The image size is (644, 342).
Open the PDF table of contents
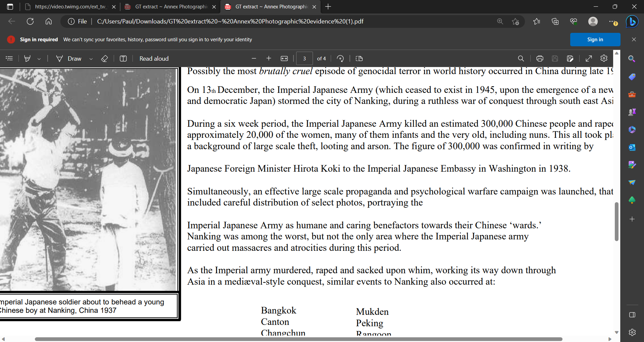pos(9,58)
